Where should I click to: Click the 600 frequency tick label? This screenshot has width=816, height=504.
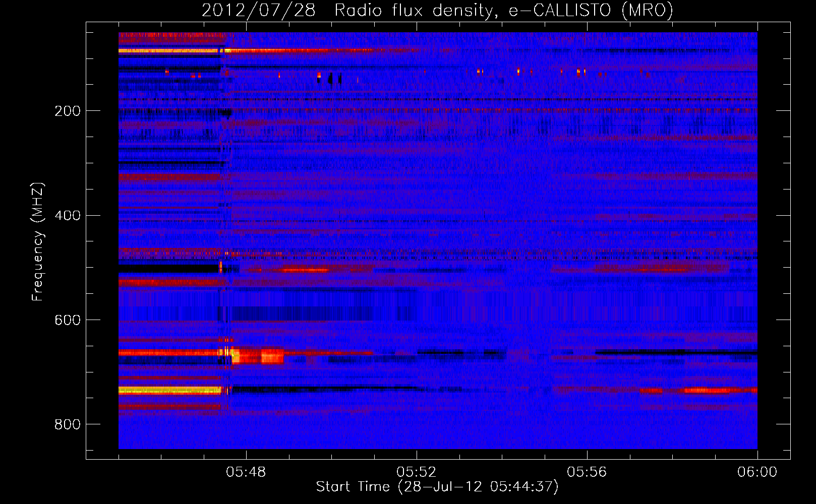click(68, 320)
